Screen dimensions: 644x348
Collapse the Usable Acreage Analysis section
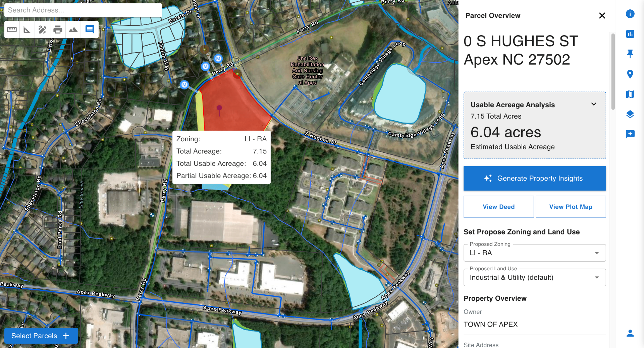594,104
